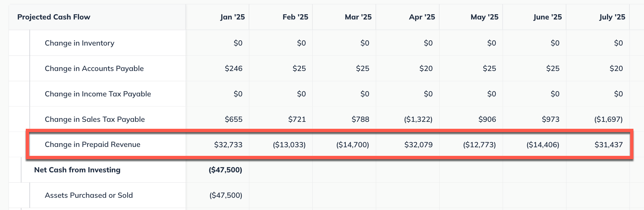Select the $32,733 Prepaid Revenue cell
The image size is (644, 210).
pos(228,145)
